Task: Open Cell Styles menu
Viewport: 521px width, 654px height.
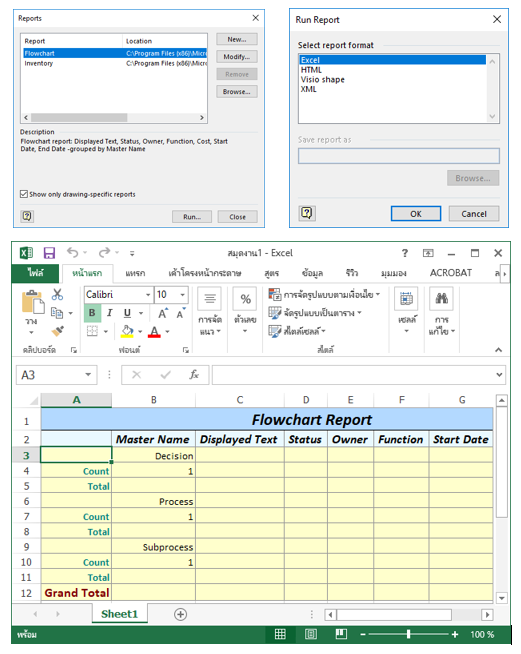Action: point(297,331)
